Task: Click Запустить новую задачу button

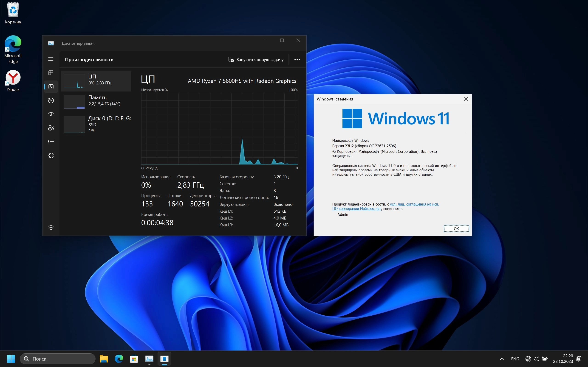Action: [256, 60]
